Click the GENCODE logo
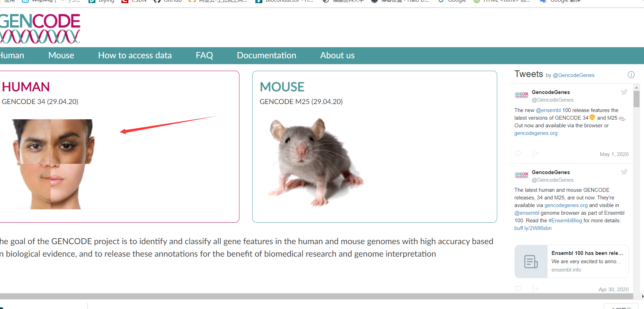644x309 pixels. pyautogui.click(x=40, y=29)
